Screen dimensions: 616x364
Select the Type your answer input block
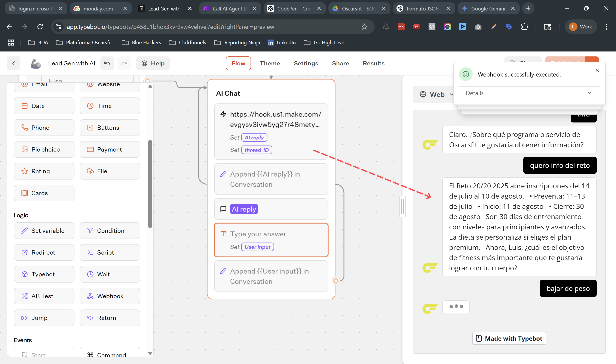click(x=271, y=240)
